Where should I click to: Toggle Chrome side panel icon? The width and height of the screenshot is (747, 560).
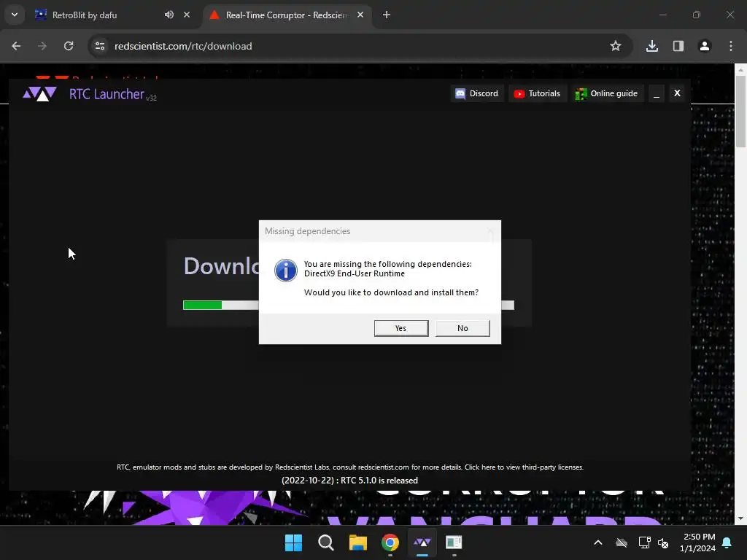[678, 46]
